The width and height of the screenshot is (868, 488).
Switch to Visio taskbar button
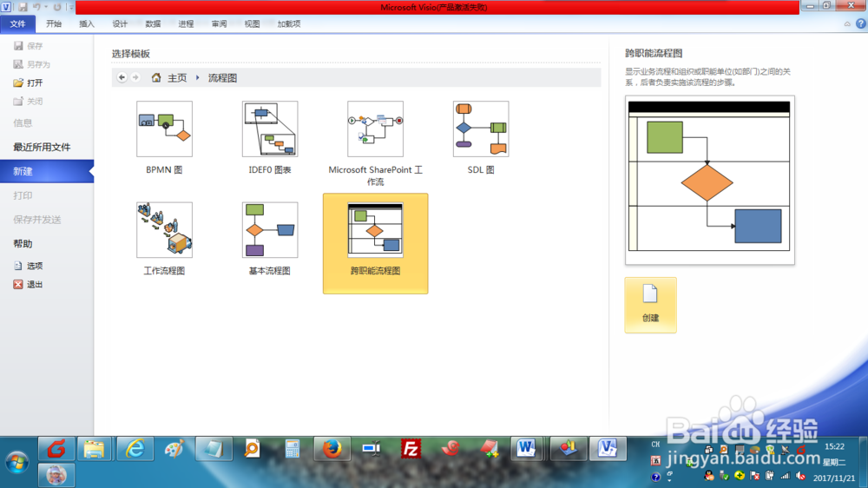pyautogui.click(x=608, y=449)
